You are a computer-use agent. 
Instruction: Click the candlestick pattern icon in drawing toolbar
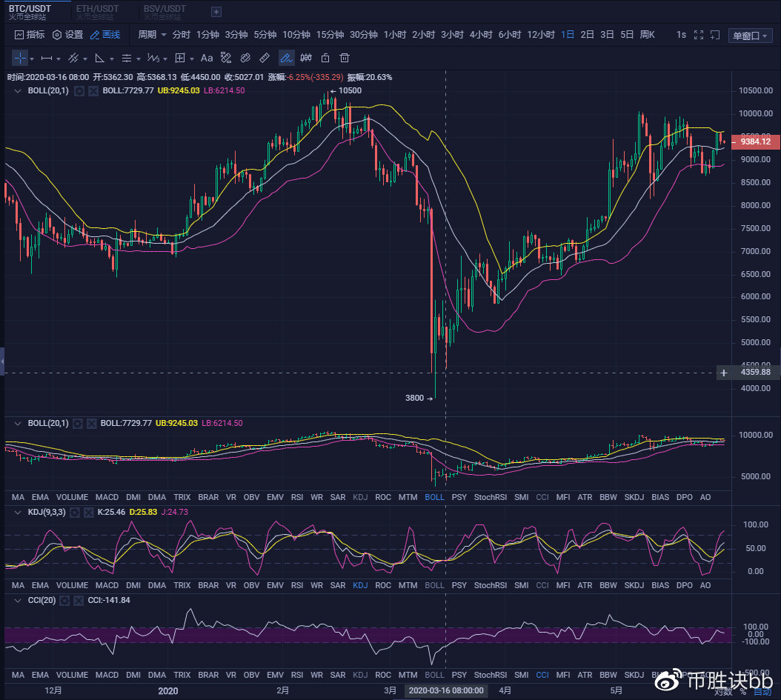(306, 59)
